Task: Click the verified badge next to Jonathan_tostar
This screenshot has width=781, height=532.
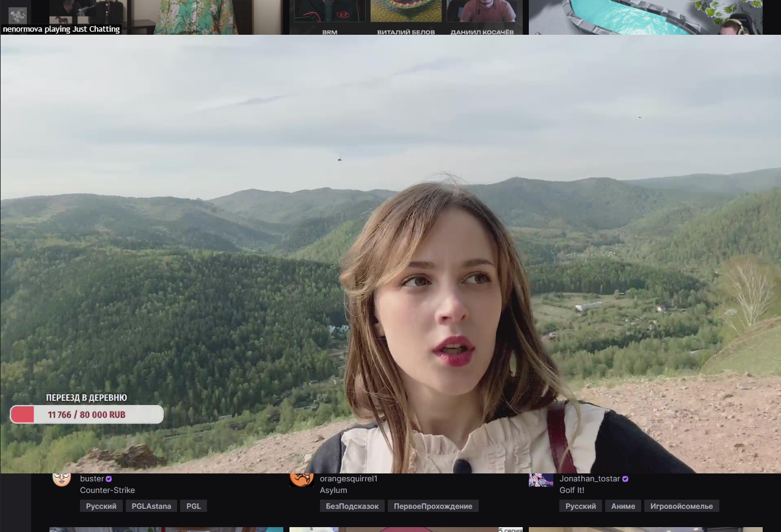Action: click(x=625, y=479)
